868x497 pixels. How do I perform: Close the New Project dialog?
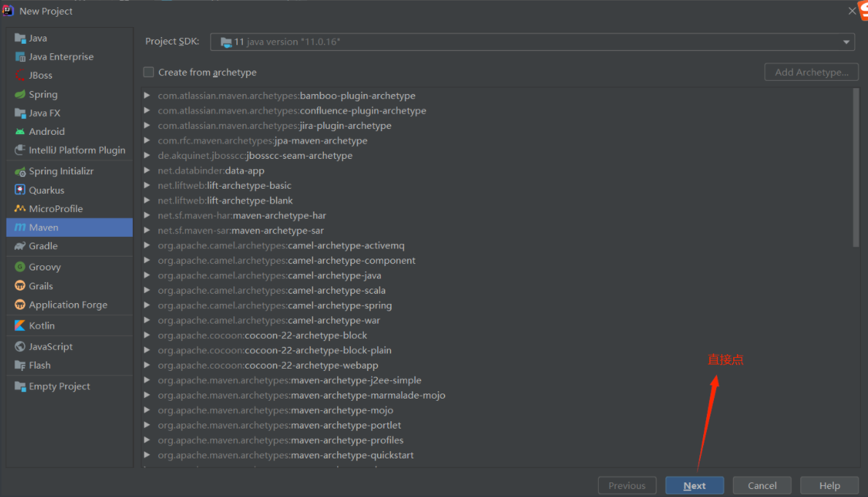coord(852,11)
